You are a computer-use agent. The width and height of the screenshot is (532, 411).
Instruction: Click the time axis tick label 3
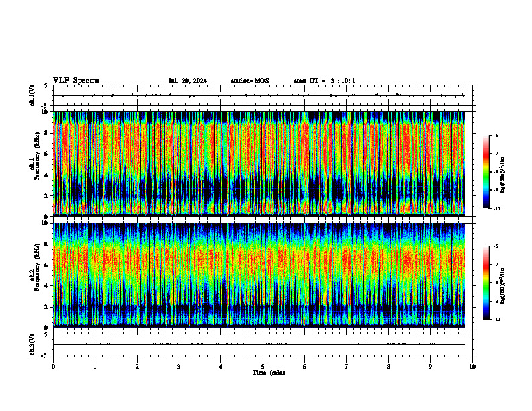pos(179,367)
